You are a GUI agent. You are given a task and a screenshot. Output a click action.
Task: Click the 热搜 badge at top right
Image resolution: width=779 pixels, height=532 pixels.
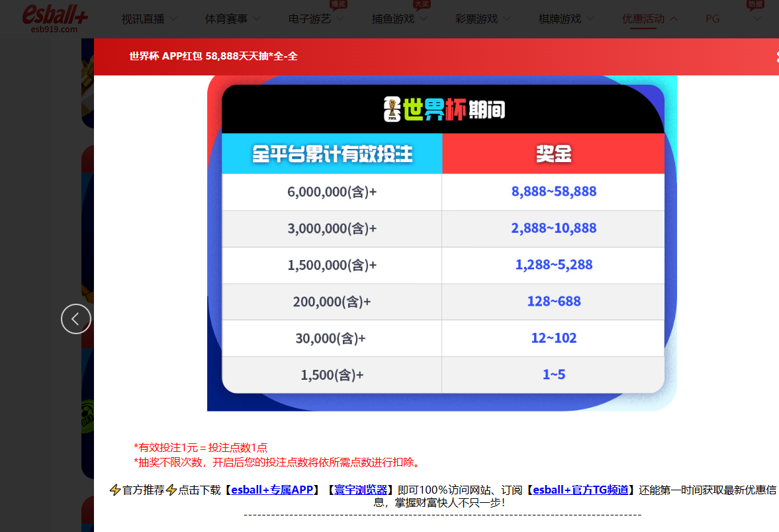click(x=756, y=5)
